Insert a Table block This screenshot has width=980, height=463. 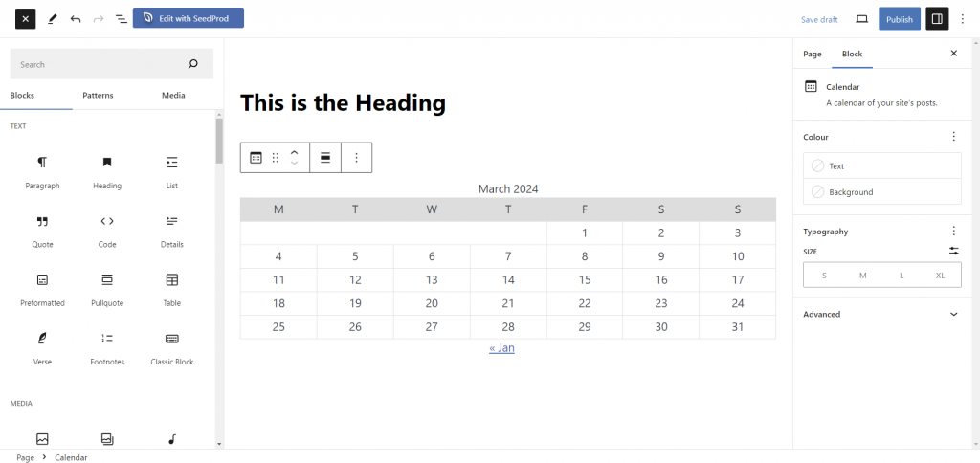click(172, 289)
